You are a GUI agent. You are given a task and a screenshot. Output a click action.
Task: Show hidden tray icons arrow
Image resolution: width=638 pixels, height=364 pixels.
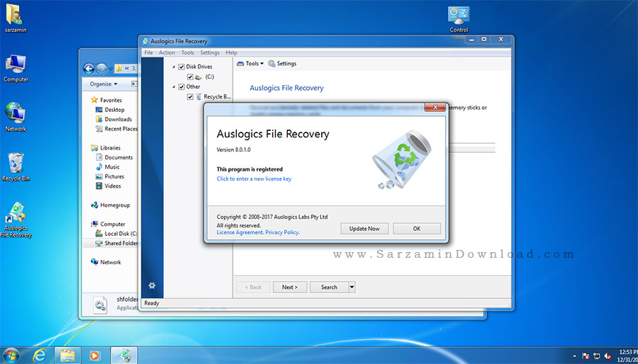[575, 356]
